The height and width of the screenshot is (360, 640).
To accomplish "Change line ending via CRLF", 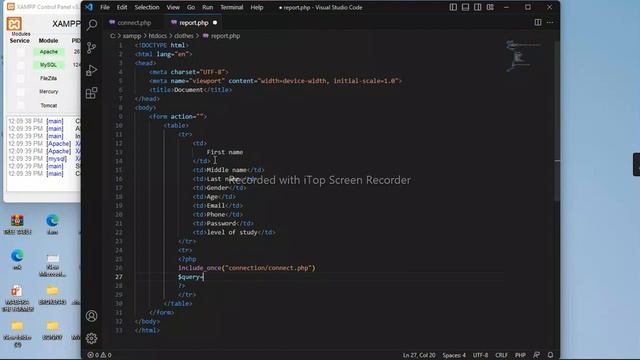I will (501, 355).
